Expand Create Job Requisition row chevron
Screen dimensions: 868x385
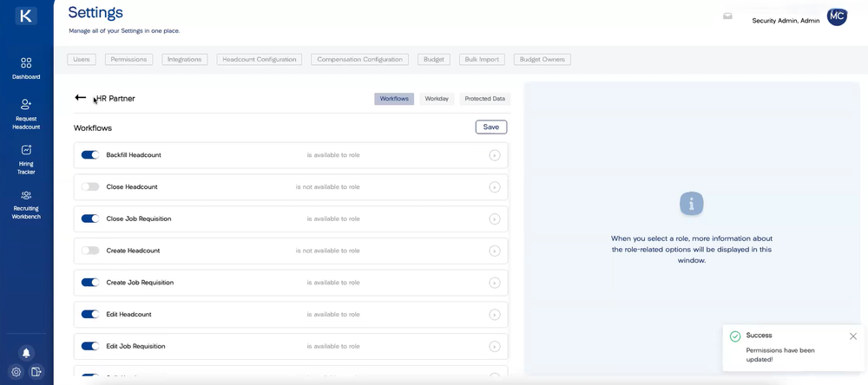pyautogui.click(x=495, y=283)
